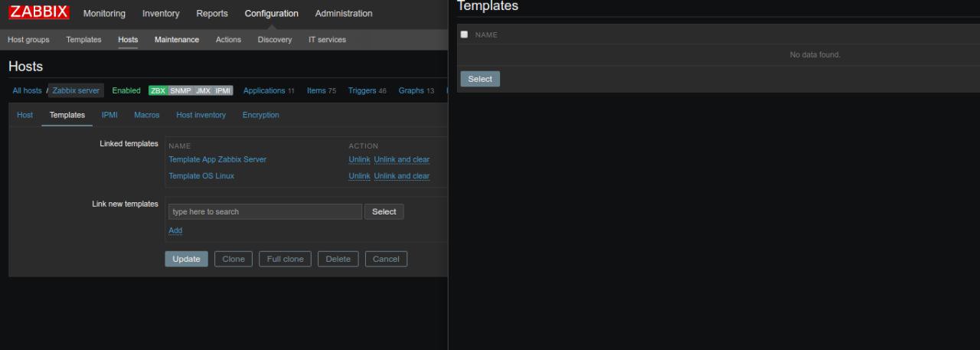Click the SNMP availability badge
980x350 pixels.
[181, 90]
